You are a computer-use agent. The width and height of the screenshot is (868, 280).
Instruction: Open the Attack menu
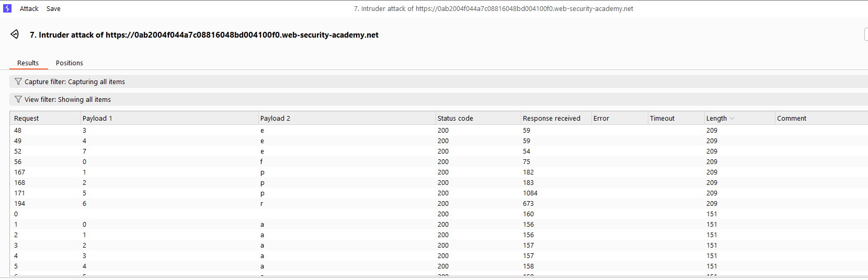[x=29, y=8]
